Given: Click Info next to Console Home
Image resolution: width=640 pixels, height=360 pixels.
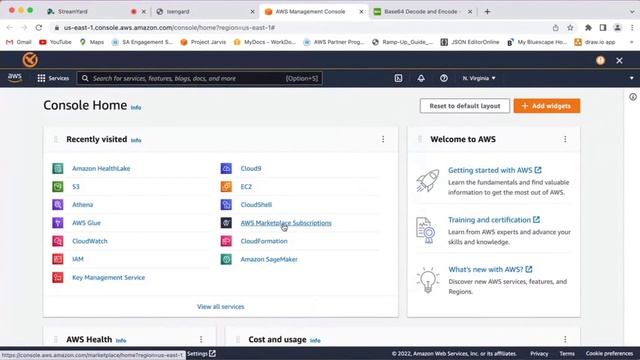Looking at the screenshot, I should (136, 108).
